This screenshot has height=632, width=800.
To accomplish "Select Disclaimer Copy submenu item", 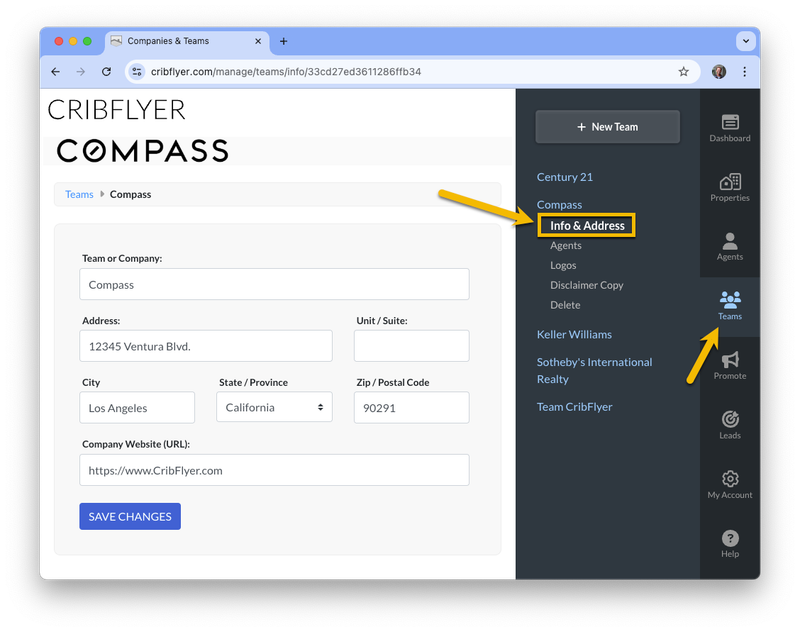I will (587, 285).
